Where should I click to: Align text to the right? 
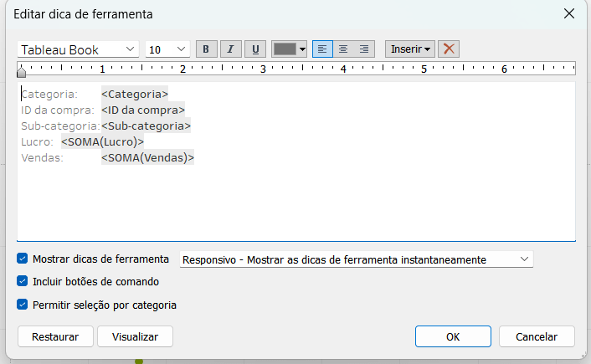pyautogui.click(x=364, y=49)
